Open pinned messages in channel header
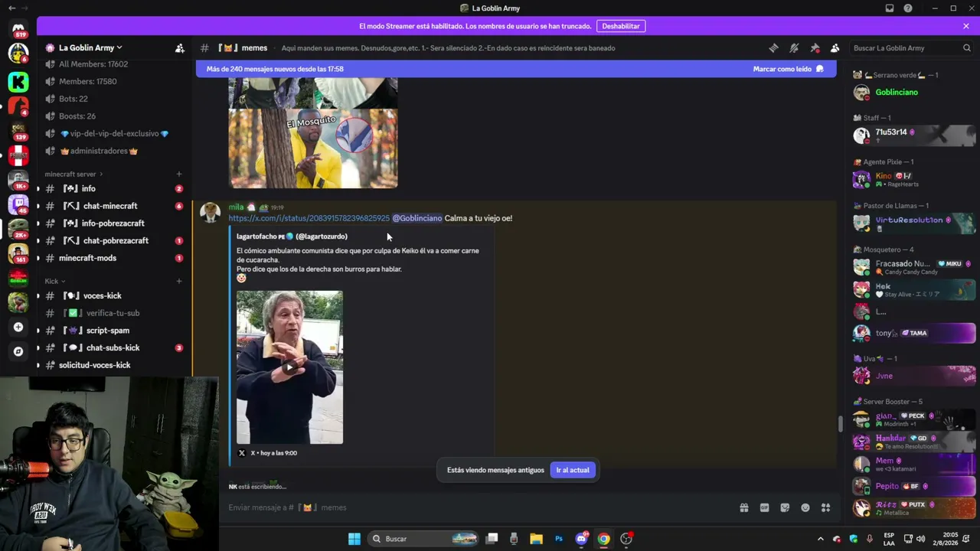This screenshot has width=980, height=551. (815, 48)
